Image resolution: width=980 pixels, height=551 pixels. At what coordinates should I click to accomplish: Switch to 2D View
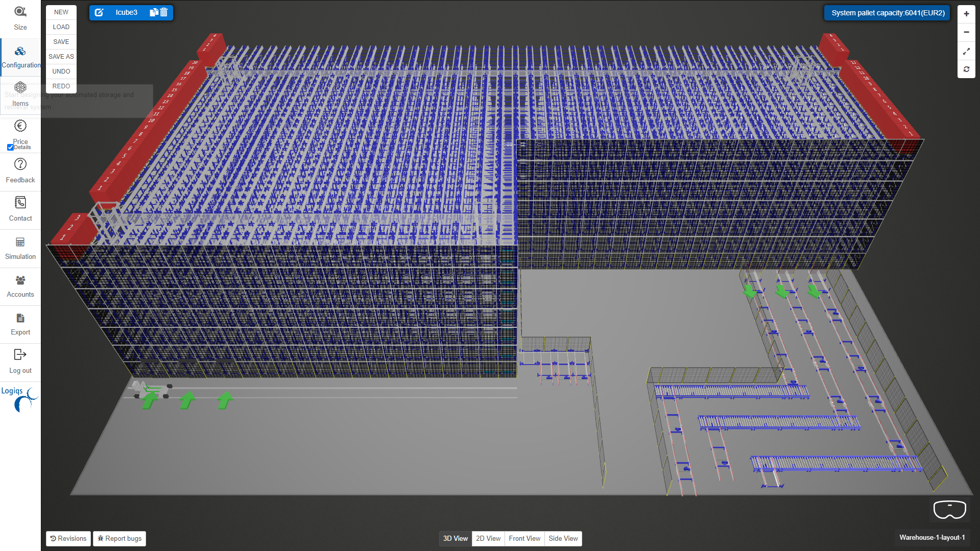click(x=487, y=538)
